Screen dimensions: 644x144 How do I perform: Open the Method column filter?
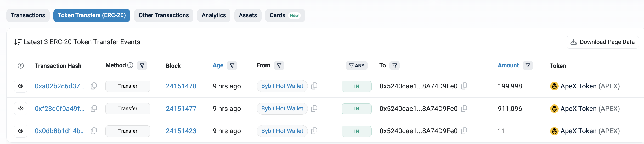[x=142, y=65]
